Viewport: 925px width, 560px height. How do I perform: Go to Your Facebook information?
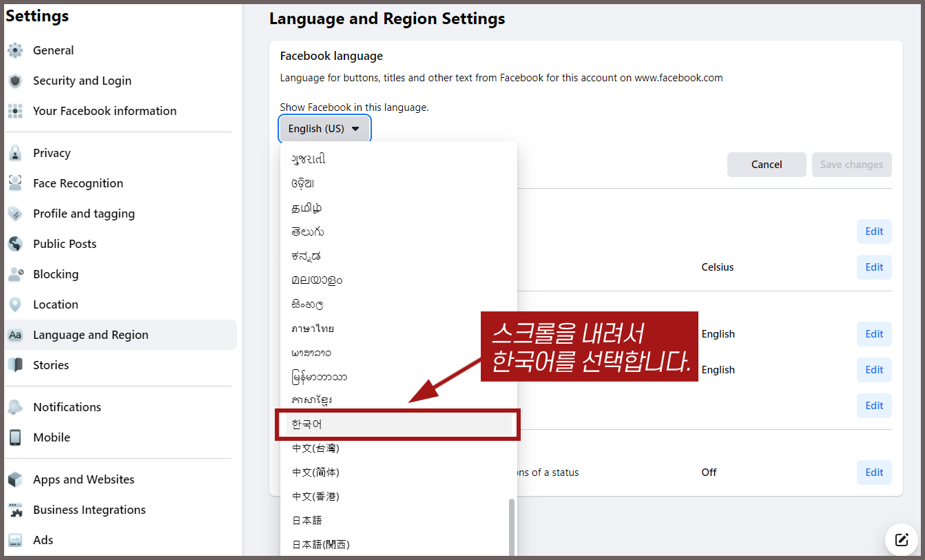(x=121, y=111)
